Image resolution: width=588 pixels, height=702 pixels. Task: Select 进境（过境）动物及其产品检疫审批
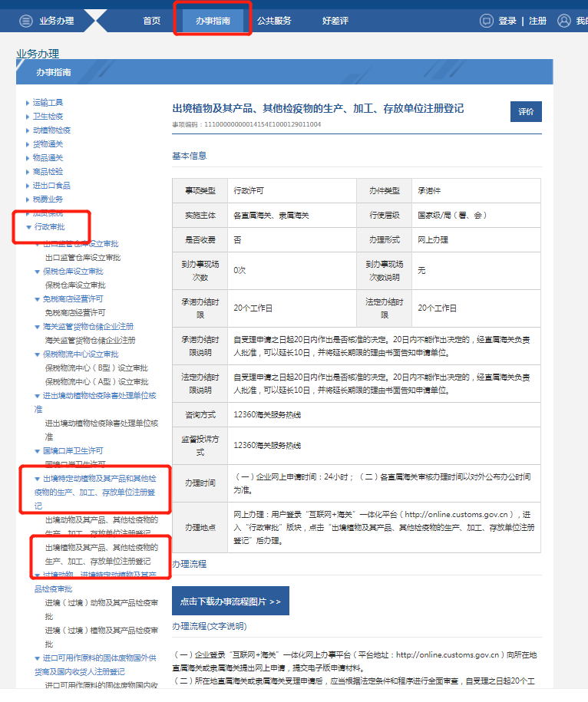point(101,610)
